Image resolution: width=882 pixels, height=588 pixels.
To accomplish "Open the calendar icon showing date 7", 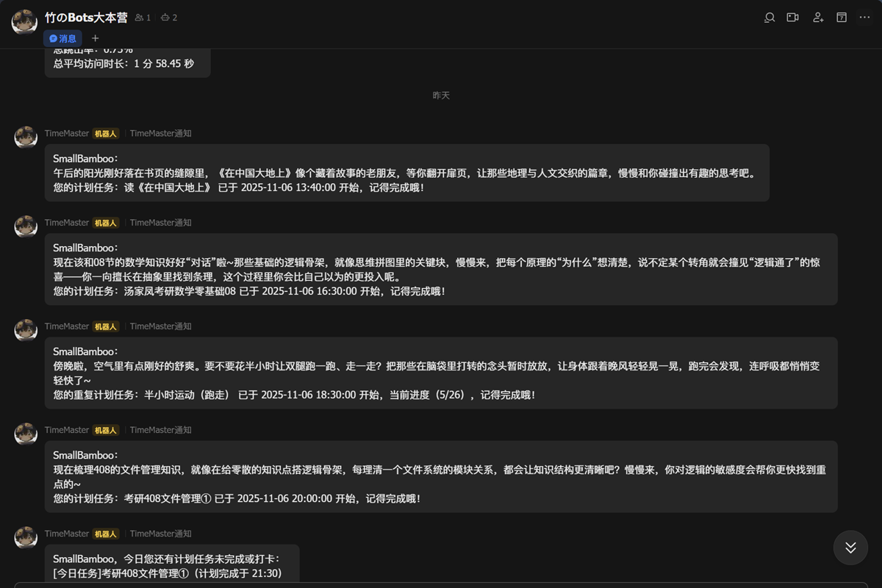I will pos(842,17).
